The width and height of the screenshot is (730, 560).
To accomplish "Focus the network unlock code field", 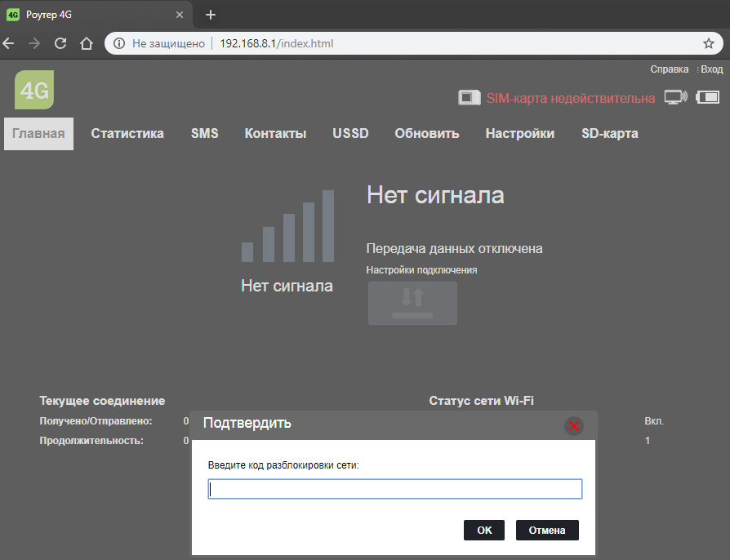I will [395, 489].
